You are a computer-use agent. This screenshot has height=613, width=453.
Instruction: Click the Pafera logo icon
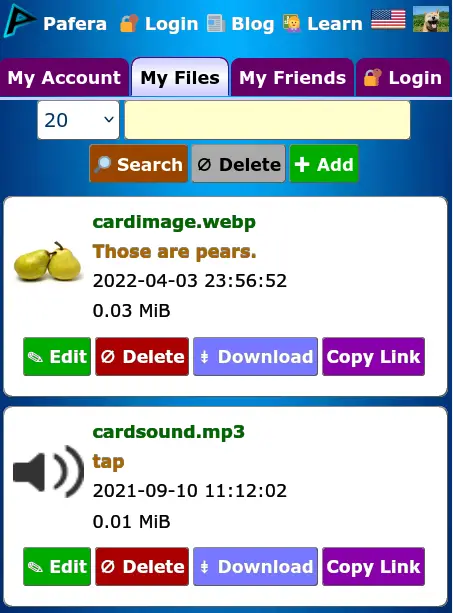20,21
